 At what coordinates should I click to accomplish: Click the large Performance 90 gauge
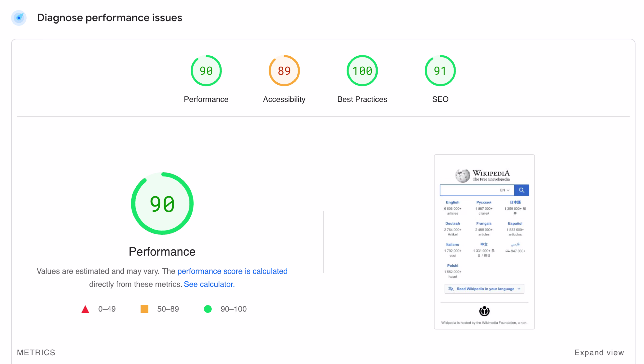(x=162, y=203)
